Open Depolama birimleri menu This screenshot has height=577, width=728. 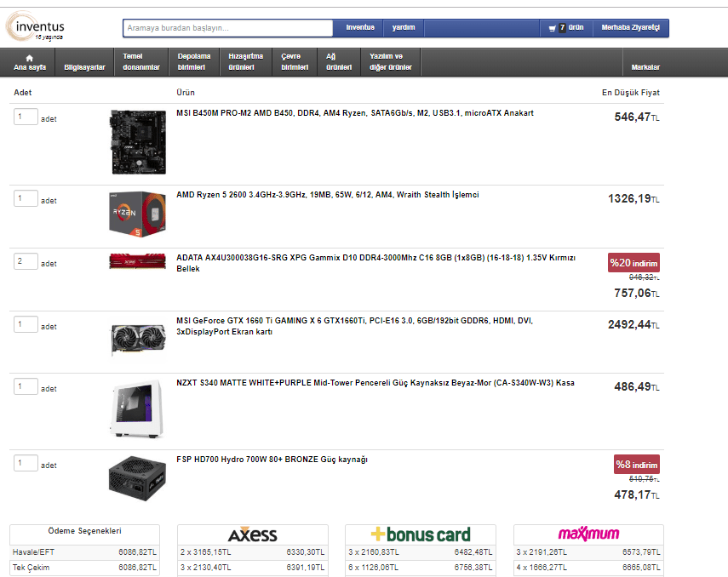(x=194, y=62)
